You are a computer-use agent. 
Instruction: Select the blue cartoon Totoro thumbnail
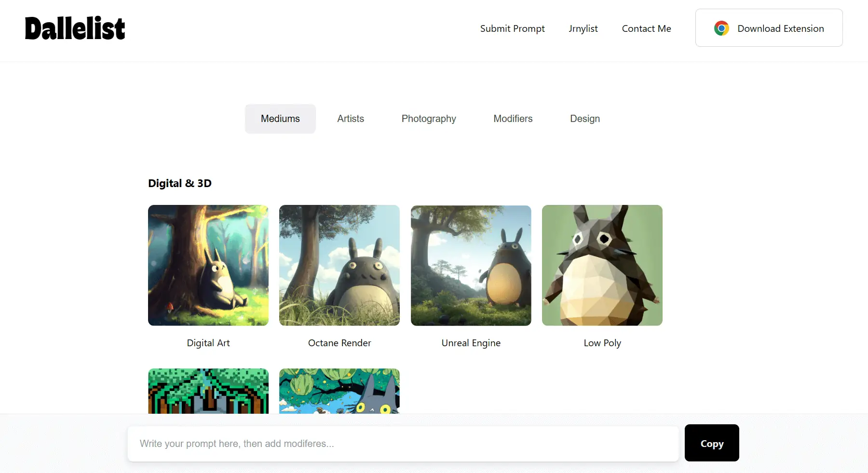click(339, 391)
